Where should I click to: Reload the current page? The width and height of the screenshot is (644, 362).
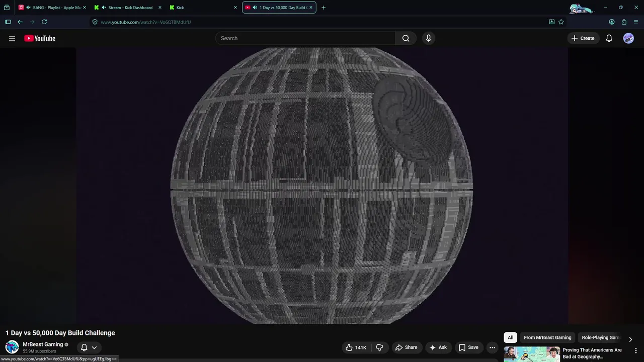[x=44, y=22]
